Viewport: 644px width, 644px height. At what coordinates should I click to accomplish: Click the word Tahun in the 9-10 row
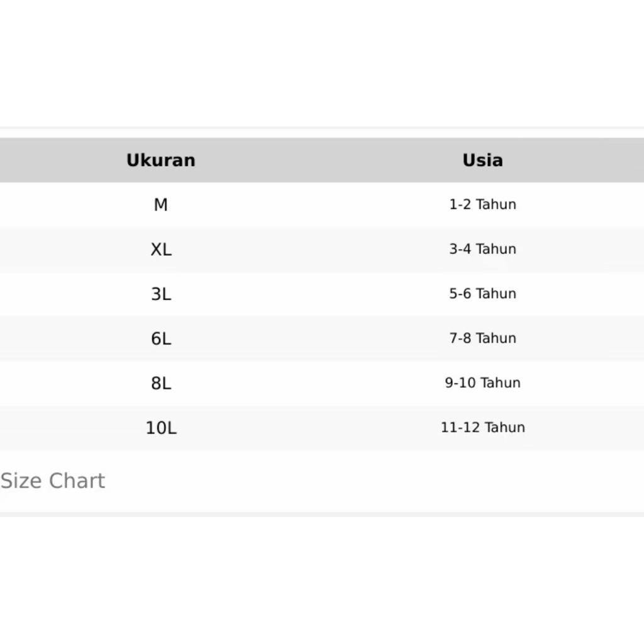point(501,383)
